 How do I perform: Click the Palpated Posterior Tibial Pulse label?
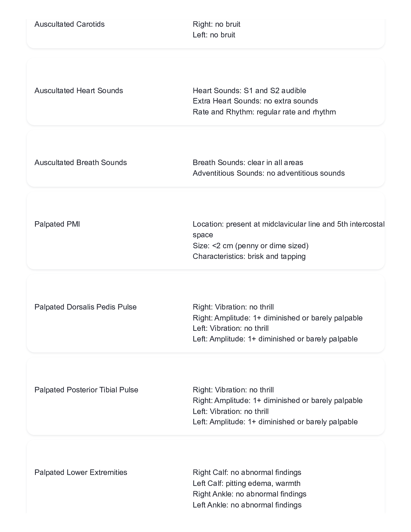coord(86,390)
